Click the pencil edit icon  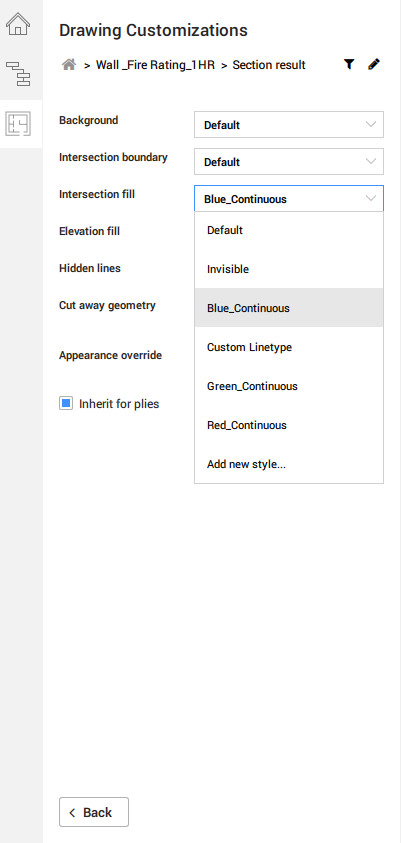click(374, 65)
